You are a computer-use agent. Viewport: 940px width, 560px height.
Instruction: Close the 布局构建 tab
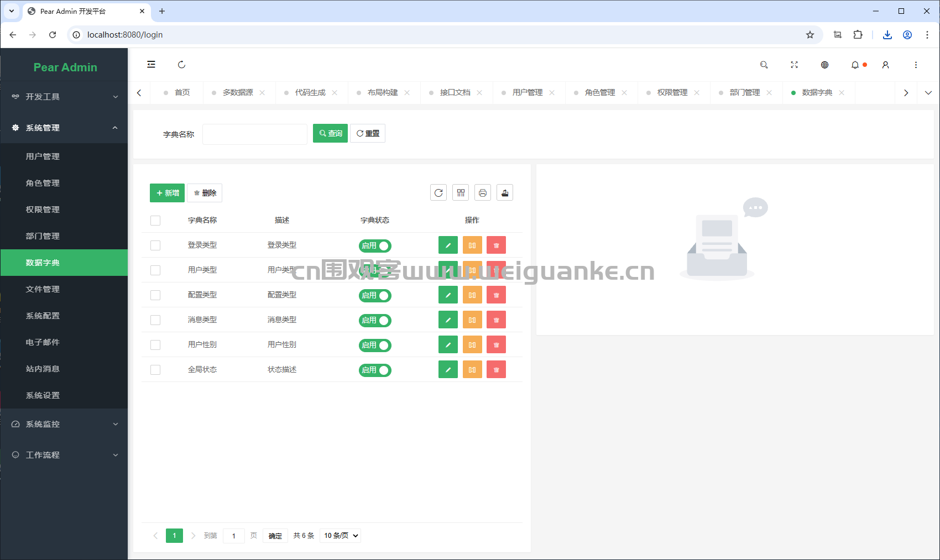pos(407,92)
